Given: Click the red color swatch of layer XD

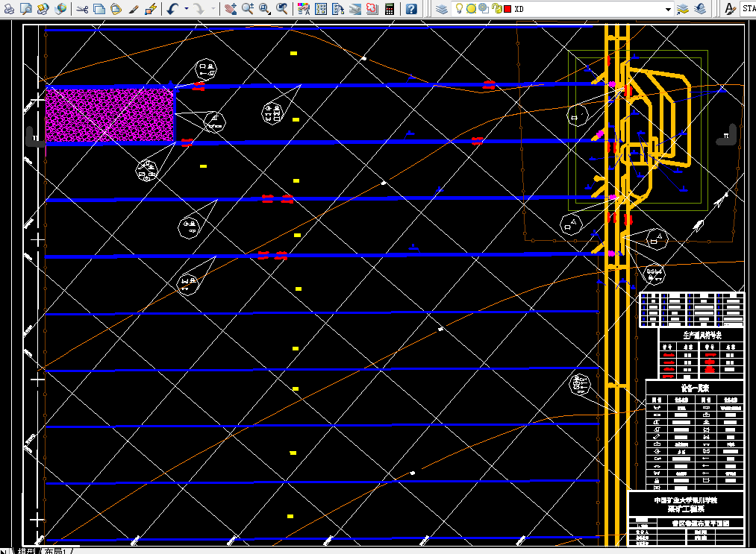Looking at the screenshot, I should coord(507,9).
